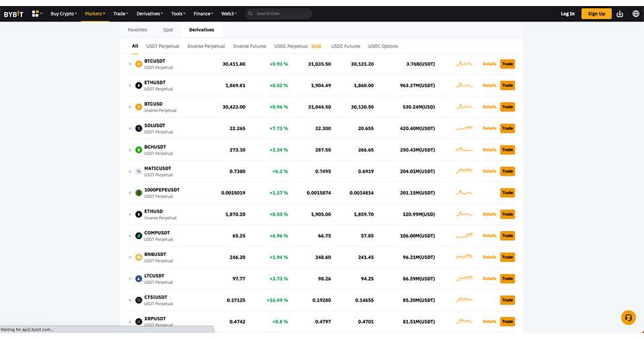Viewport: 644px width, 339px height.
Task: Open Details link for BCHUSDT
Action: [x=489, y=150]
